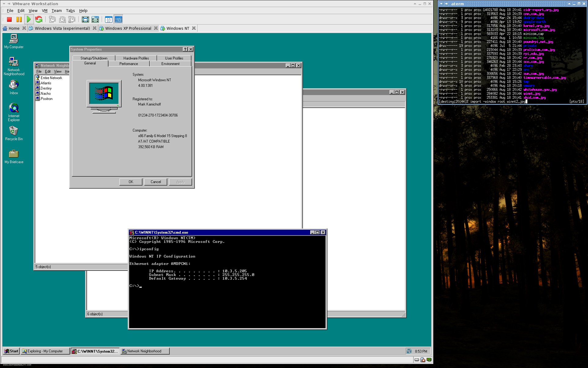Launch Internet Explorer from the desktop
The height and width of the screenshot is (368, 588).
[14, 112]
